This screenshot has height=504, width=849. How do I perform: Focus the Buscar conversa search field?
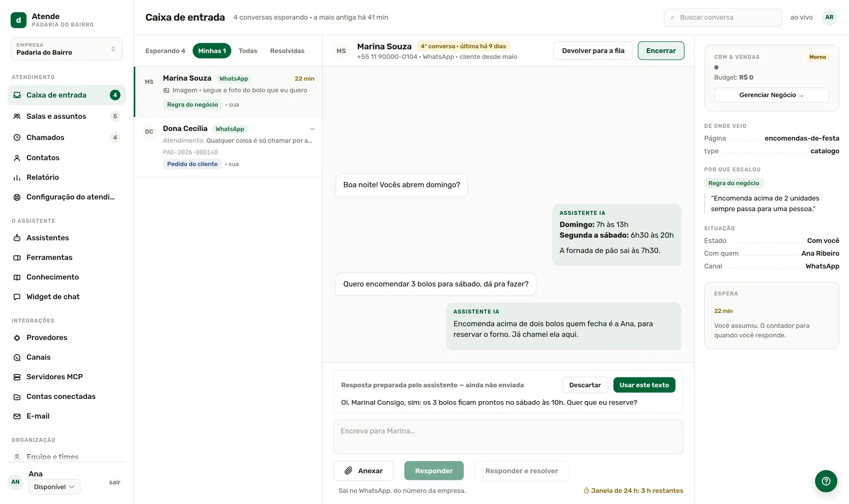723,18
